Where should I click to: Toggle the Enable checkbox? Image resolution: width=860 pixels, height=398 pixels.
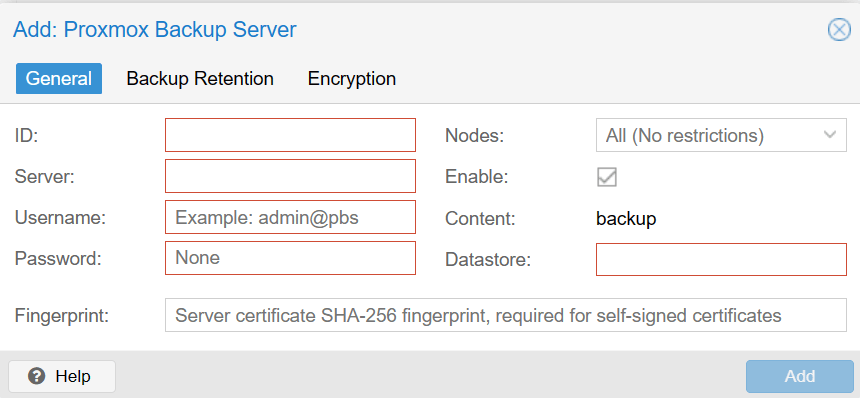[607, 177]
